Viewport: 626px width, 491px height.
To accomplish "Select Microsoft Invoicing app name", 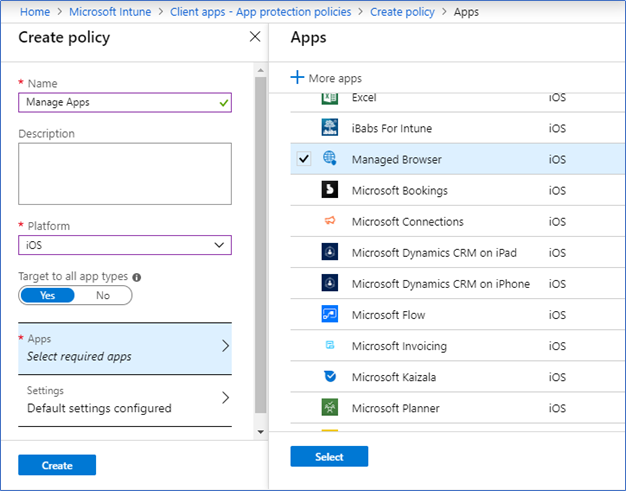I will tap(399, 346).
